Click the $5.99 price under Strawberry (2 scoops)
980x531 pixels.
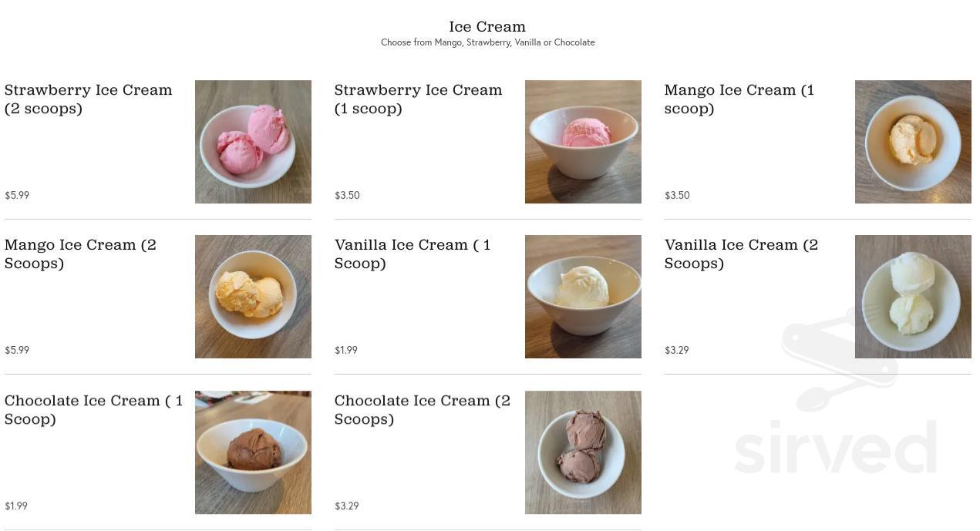(x=17, y=196)
